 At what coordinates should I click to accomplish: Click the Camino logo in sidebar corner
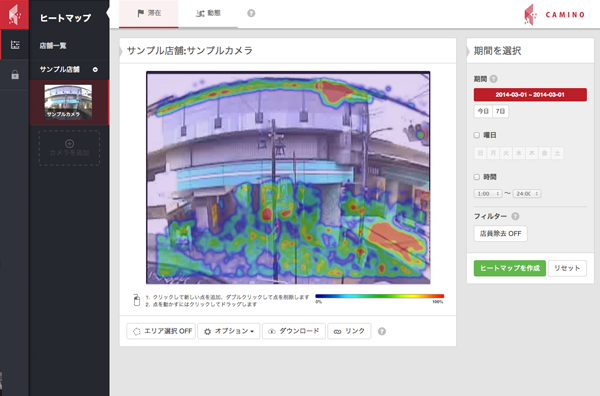[14, 15]
